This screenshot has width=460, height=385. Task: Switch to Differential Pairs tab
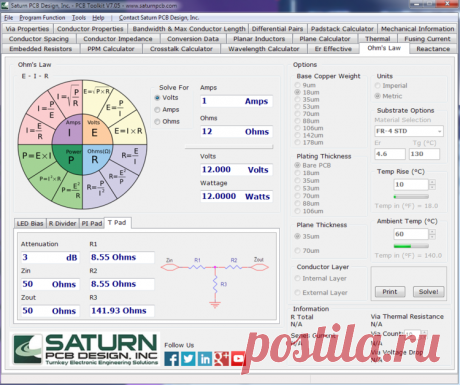point(278,29)
